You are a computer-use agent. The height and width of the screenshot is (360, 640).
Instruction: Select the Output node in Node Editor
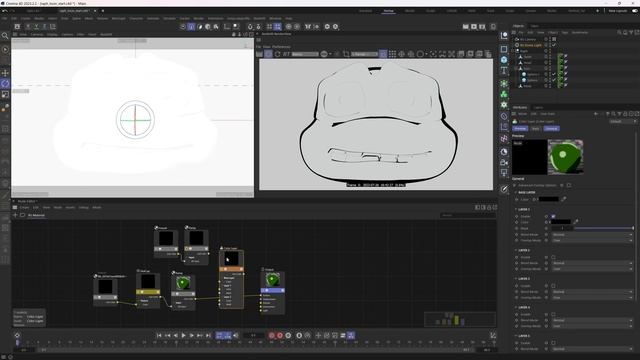(x=272, y=292)
